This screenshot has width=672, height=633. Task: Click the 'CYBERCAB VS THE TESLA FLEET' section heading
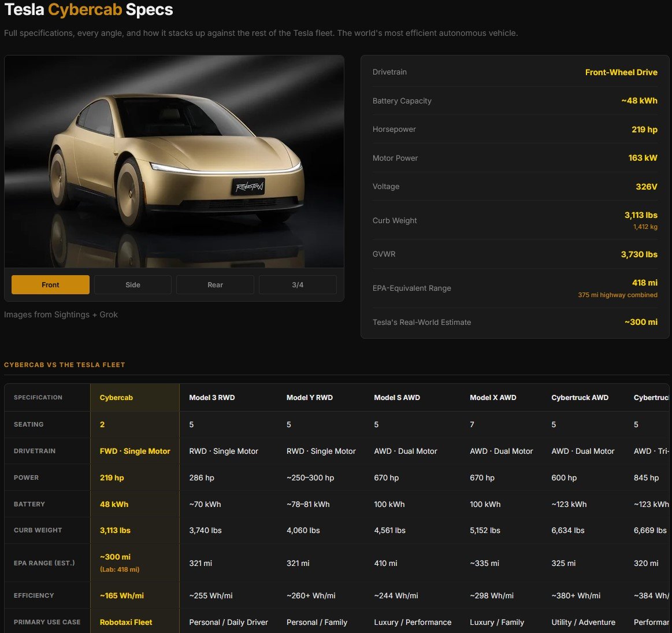[65, 365]
